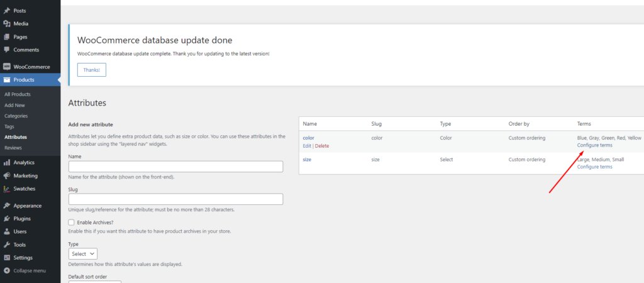Click 'WooCommerce database update done' heading

[155, 40]
